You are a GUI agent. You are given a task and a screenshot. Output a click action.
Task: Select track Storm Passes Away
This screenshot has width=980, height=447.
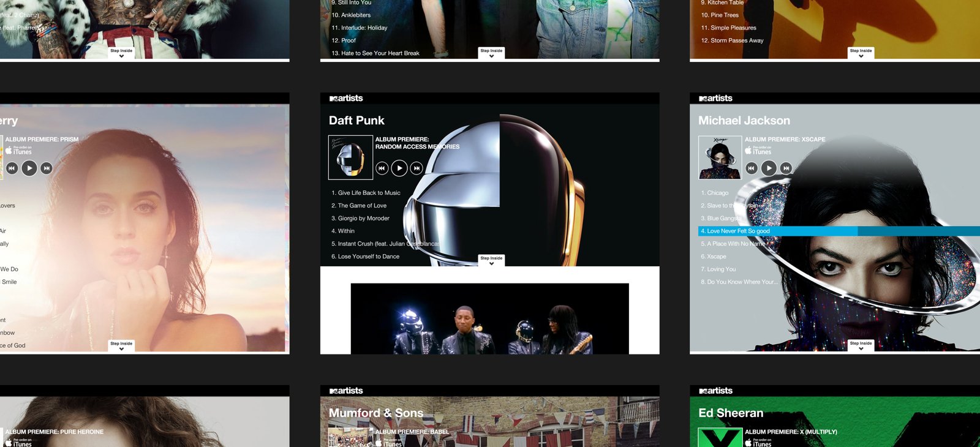pos(733,40)
